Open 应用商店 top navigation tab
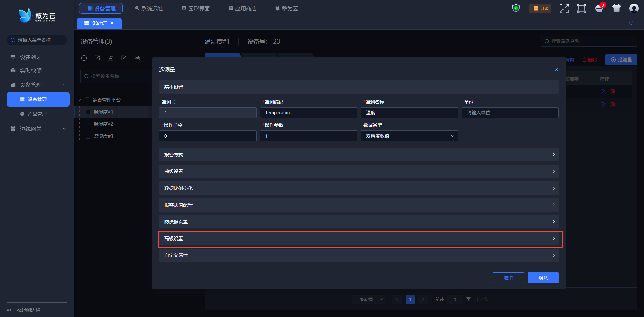Image resolution: width=644 pixels, height=317 pixels. 243,8
